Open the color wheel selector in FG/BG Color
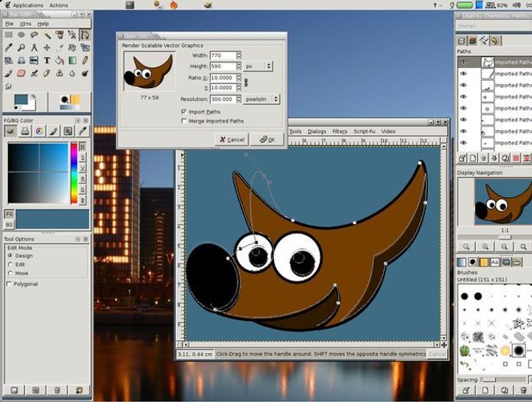This screenshot has height=402, width=532. click(x=39, y=131)
